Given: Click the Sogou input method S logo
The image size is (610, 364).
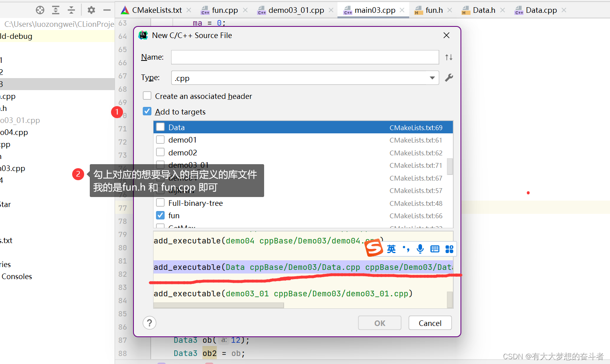Looking at the screenshot, I should coord(374,248).
